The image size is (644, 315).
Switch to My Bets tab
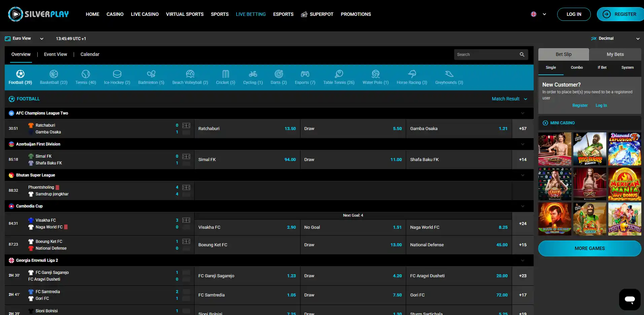[615, 54]
